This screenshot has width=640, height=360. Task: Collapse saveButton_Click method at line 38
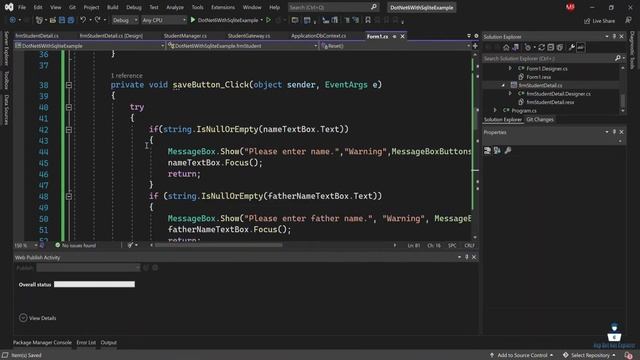(69, 85)
